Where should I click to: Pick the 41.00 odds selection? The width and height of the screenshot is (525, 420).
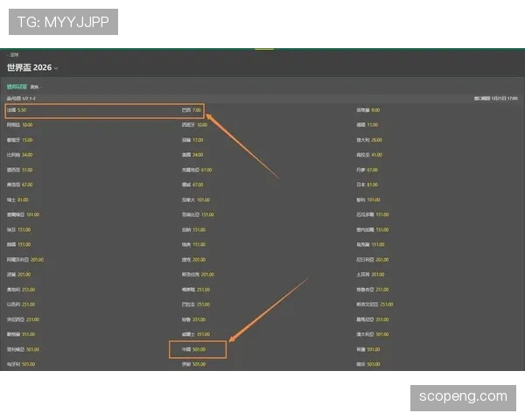369,155
